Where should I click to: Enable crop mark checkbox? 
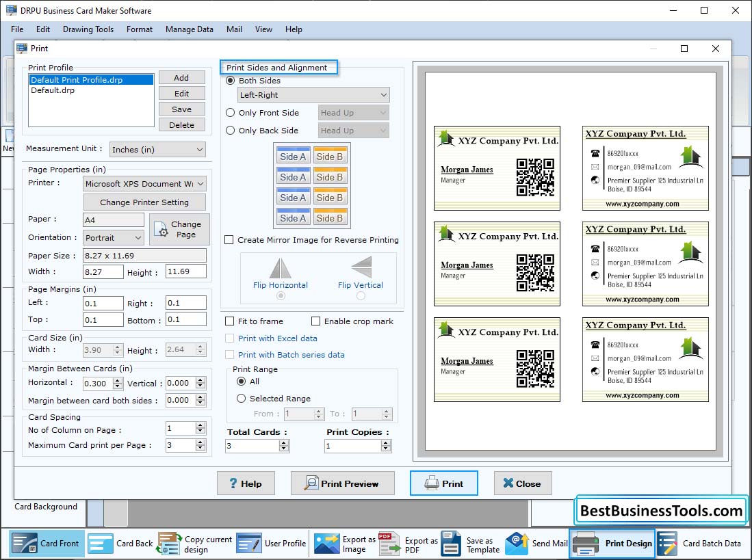(x=315, y=321)
